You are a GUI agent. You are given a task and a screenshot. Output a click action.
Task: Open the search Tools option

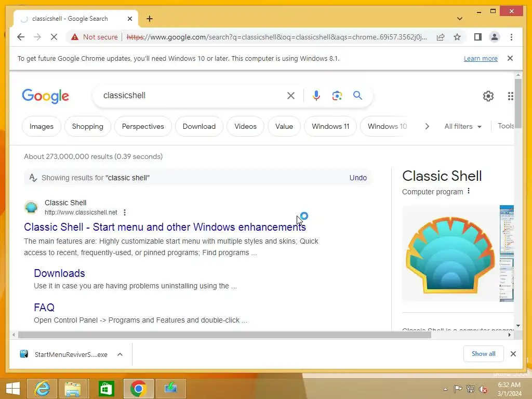point(506,126)
